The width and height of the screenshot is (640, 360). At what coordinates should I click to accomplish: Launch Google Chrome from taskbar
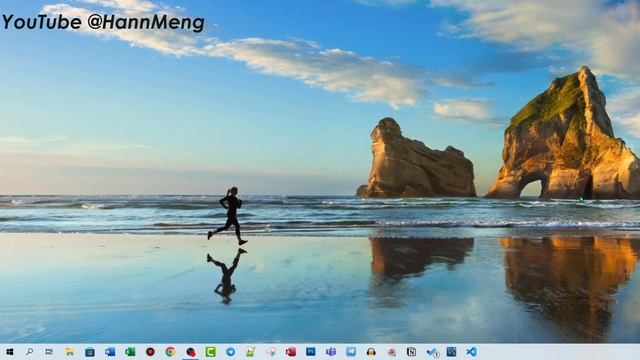(170, 352)
